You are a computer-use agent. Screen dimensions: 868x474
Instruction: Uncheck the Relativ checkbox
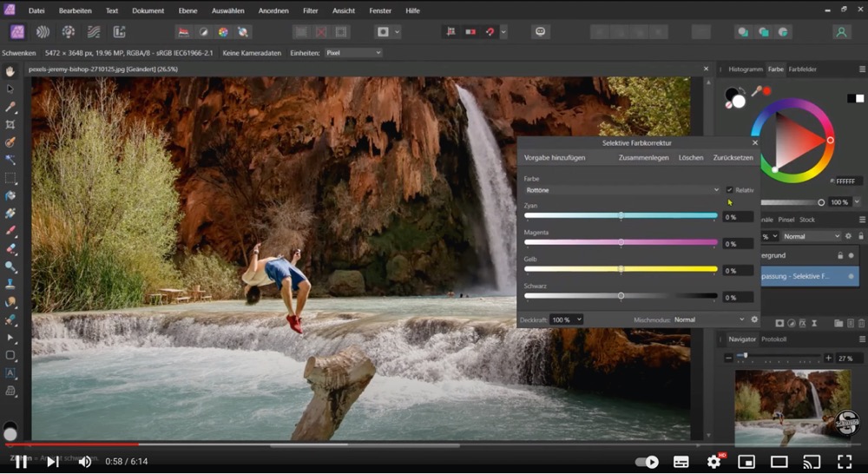(729, 190)
